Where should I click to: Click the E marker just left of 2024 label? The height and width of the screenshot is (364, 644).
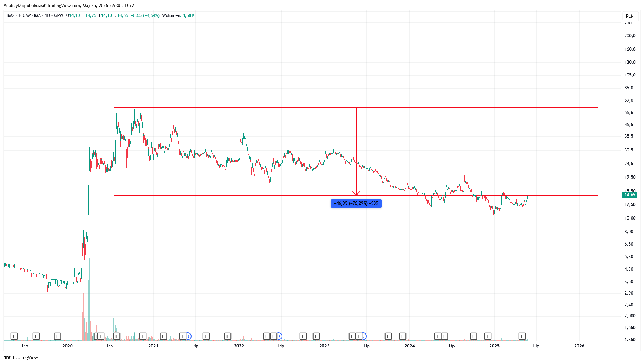click(x=402, y=336)
